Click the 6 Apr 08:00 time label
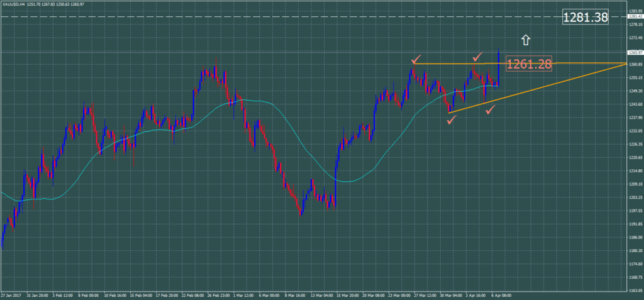This screenshot has width=644, height=300. coord(501,294)
